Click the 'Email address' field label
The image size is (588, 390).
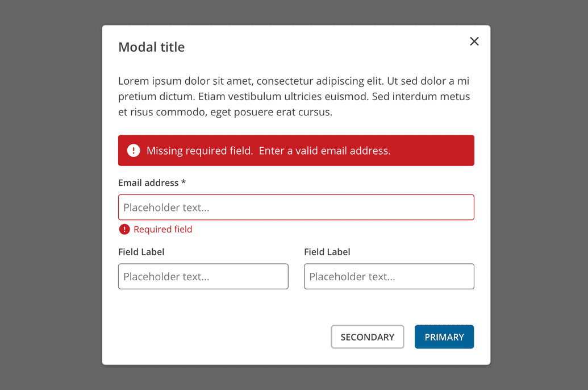tap(148, 182)
